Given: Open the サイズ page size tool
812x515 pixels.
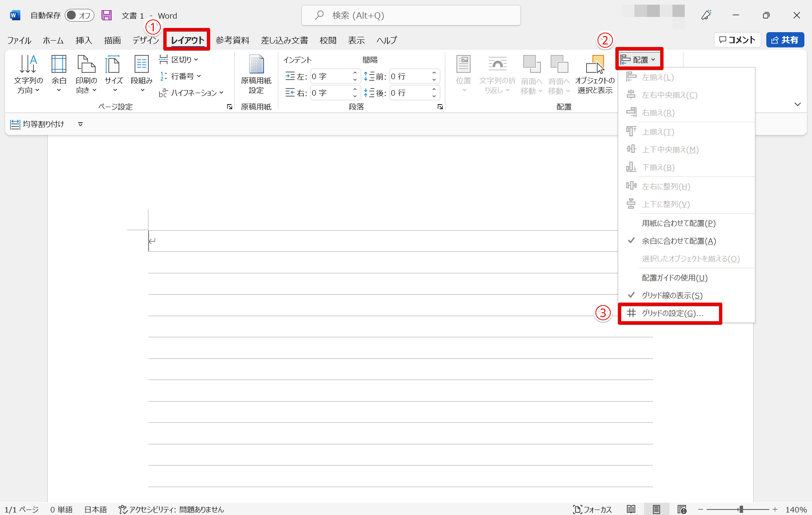Looking at the screenshot, I should tap(114, 74).
